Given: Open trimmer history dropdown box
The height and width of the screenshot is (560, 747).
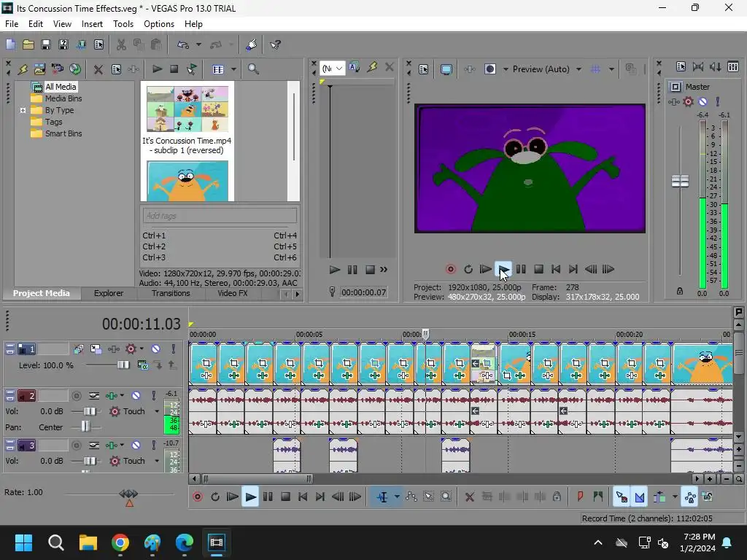Looking at the screenshot, I should (332, 69).
